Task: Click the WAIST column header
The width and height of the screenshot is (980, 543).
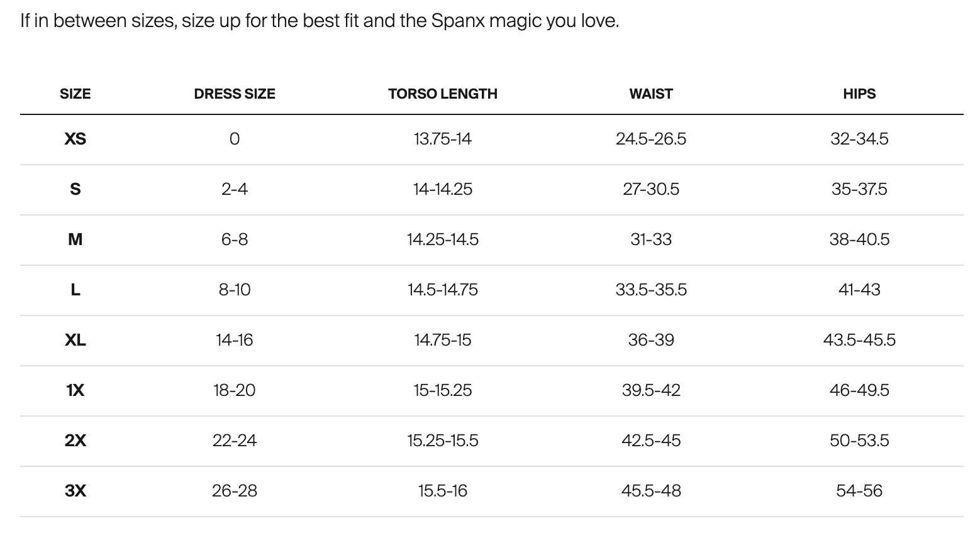Action: coord(651,94)
